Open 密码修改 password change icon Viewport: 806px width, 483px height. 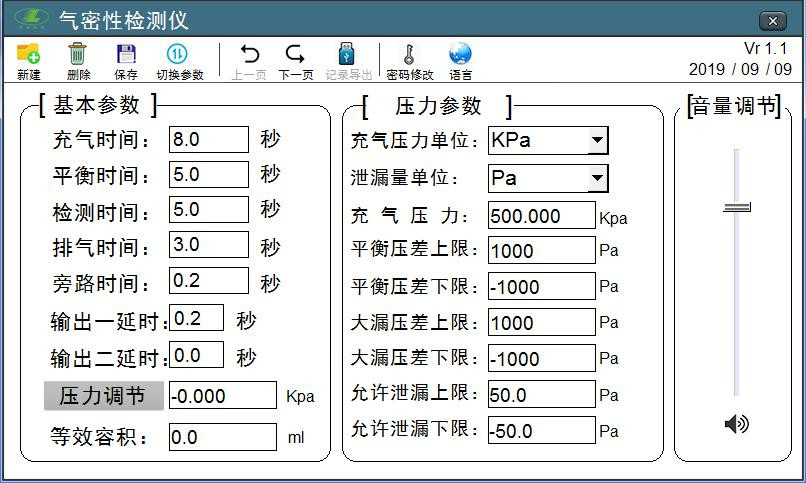click(x=409, y=55)
